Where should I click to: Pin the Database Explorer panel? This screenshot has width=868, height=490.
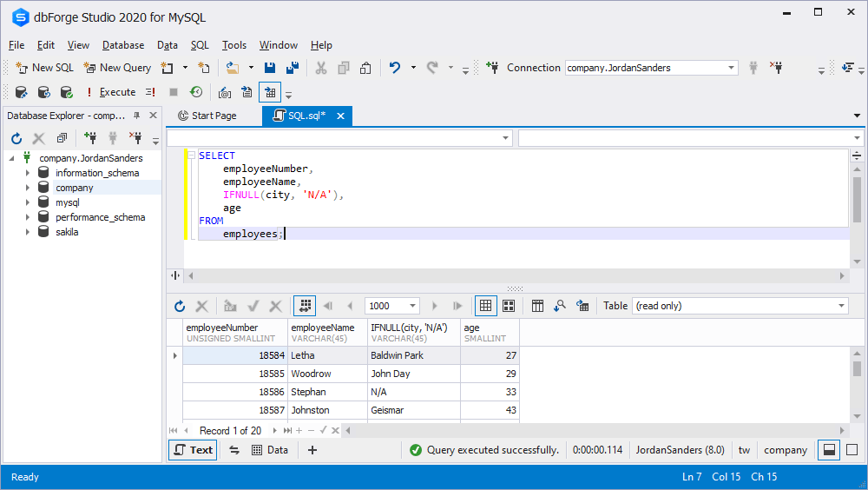click(x=137, y=116)
